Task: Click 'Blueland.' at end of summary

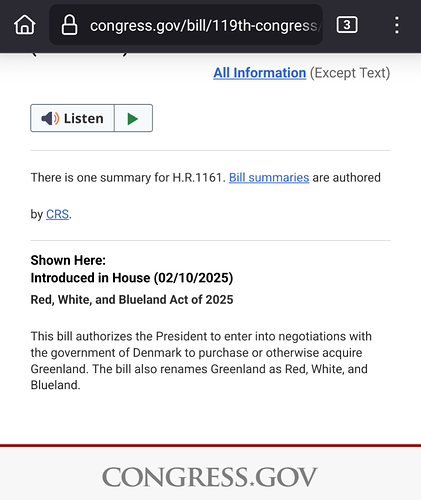Action: click(55, 385)
